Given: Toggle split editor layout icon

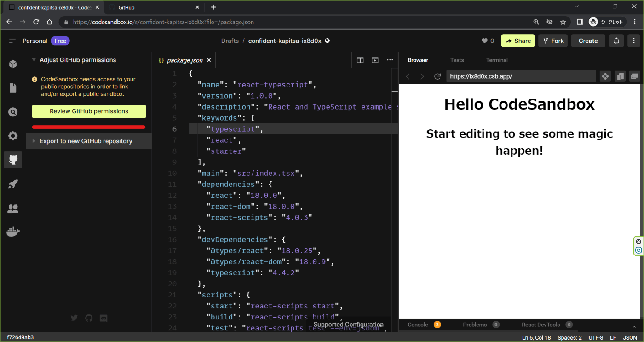Looking at the screenshot, I should pyautogui.click(x=360, y=60).
